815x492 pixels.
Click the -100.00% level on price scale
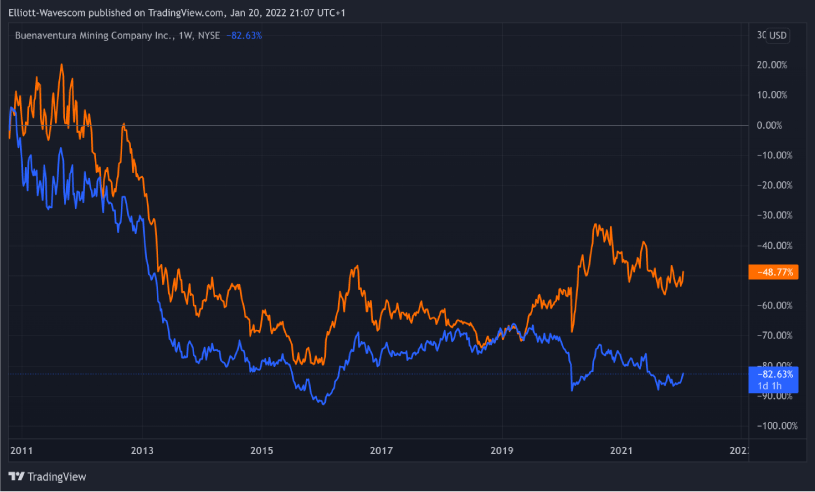(772, 426)
